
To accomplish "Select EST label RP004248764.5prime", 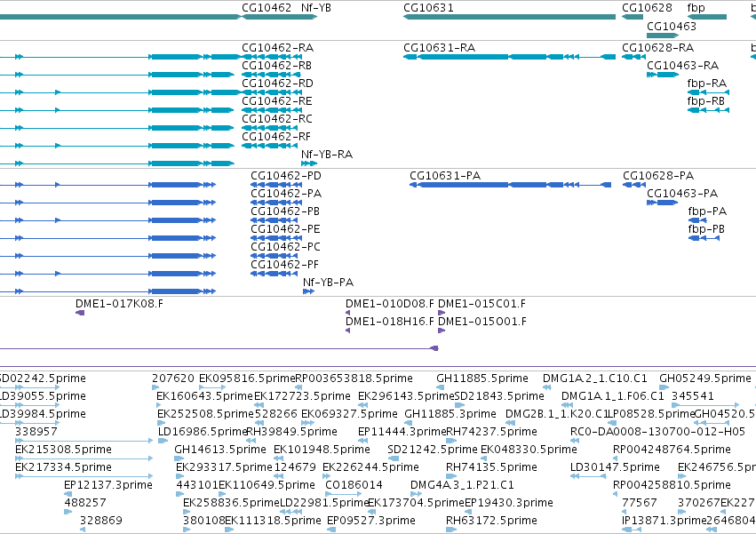I will (672, 450).
